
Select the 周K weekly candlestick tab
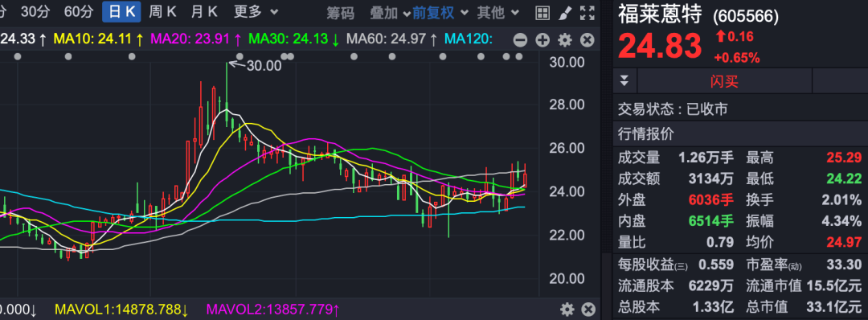[162, 11]
